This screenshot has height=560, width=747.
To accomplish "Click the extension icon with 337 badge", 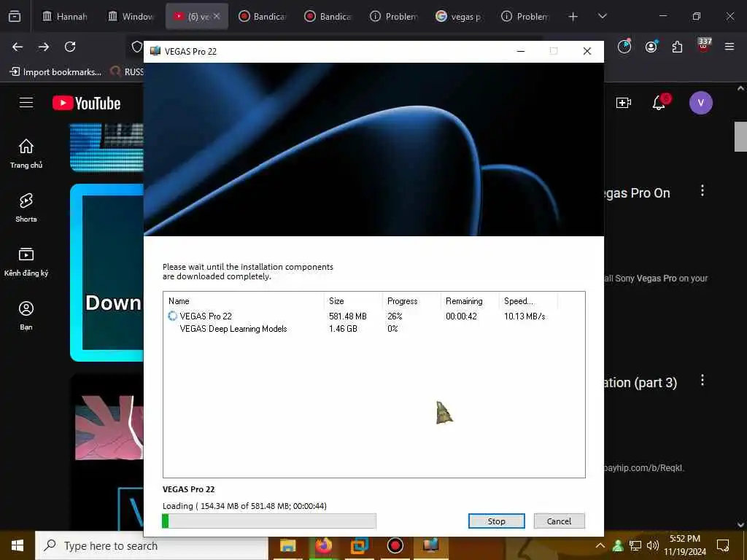I will click(x=704, y=45).
